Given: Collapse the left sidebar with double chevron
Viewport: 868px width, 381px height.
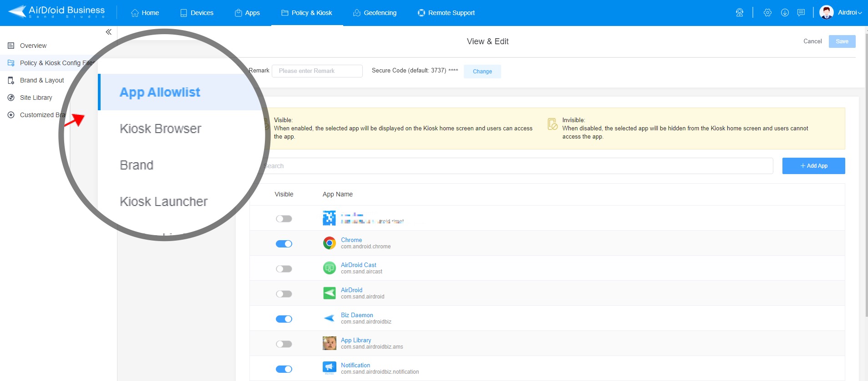Looking at the screenshot, I should point(108,32).
